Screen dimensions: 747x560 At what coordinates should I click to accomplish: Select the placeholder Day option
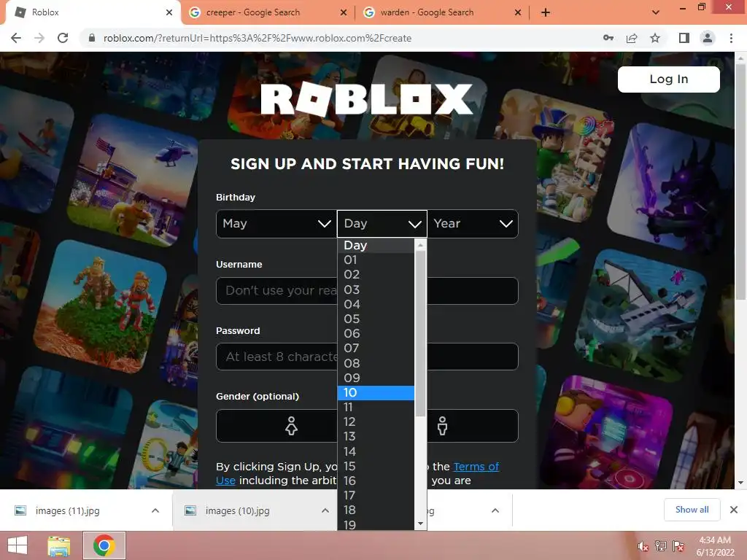376,245
